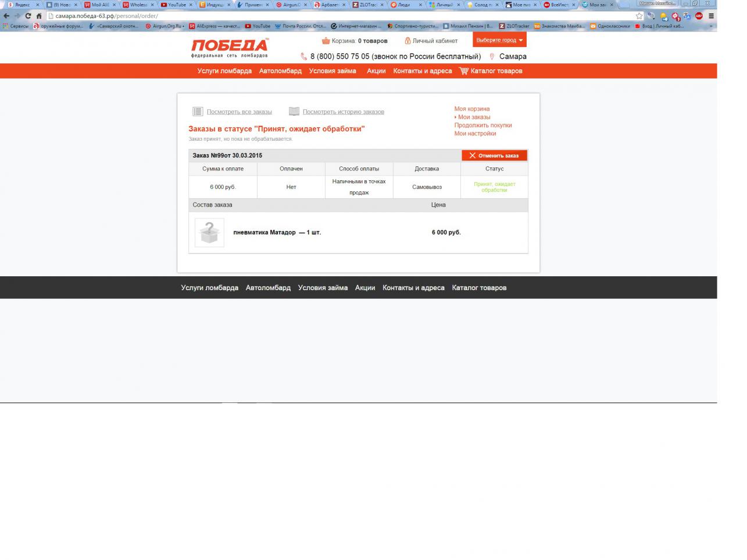747x560 pixels.
Task: Click the book icon beside order history
Action: (294, 112)
